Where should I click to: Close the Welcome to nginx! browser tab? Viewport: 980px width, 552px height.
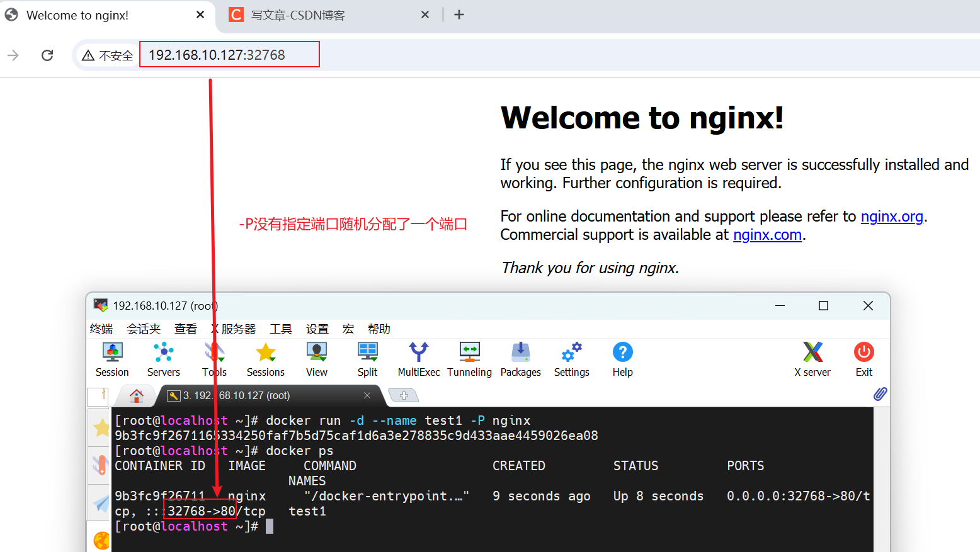[200, 14]
